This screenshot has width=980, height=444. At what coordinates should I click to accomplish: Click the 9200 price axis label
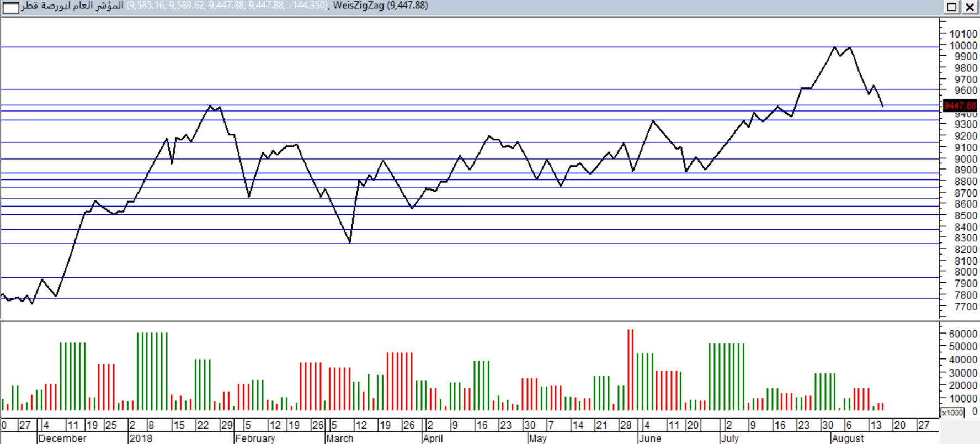pyautogui.click(x=966, y=136)
